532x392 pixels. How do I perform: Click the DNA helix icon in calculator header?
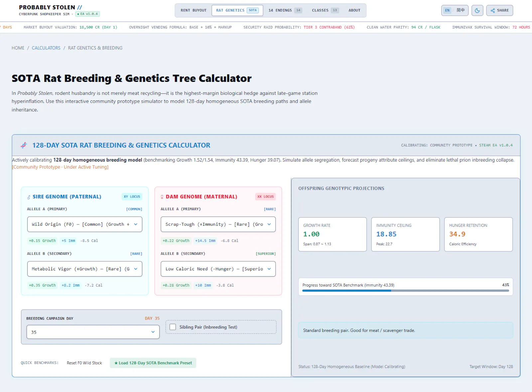click(24, 145)
